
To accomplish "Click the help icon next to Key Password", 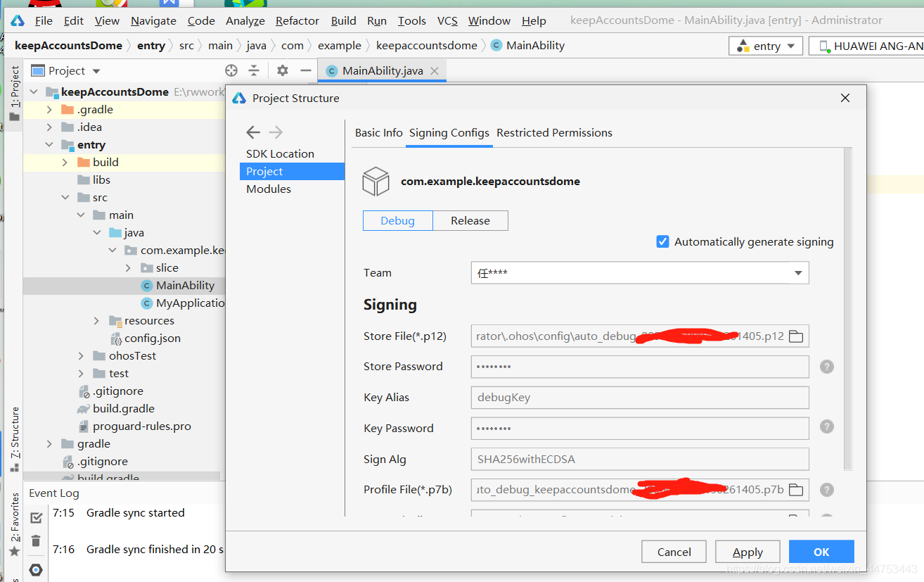I will 827,426.
